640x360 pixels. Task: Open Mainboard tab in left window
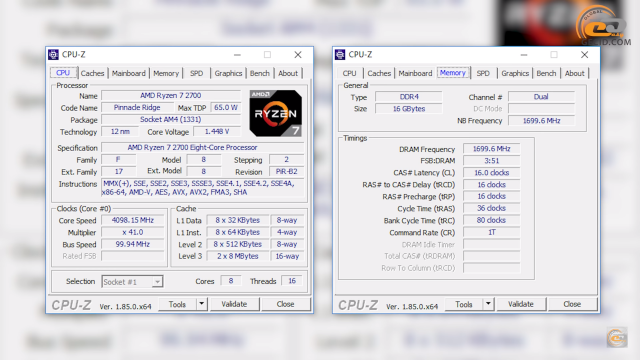[x=129, y=73]
